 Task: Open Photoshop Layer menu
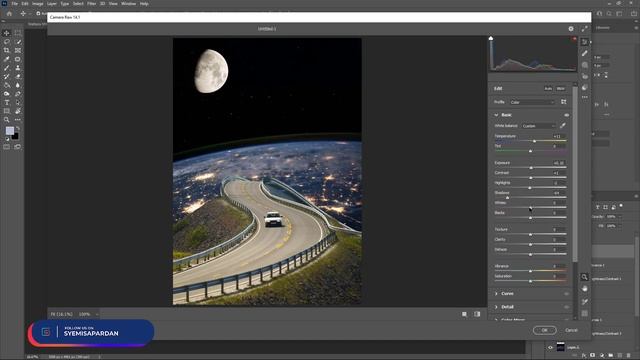coord(52,4)
